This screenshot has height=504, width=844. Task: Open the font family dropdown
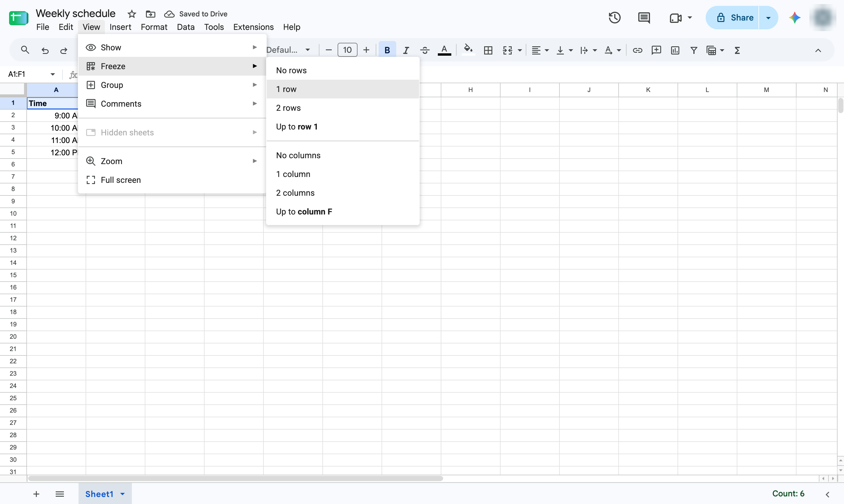click(289, 50)
